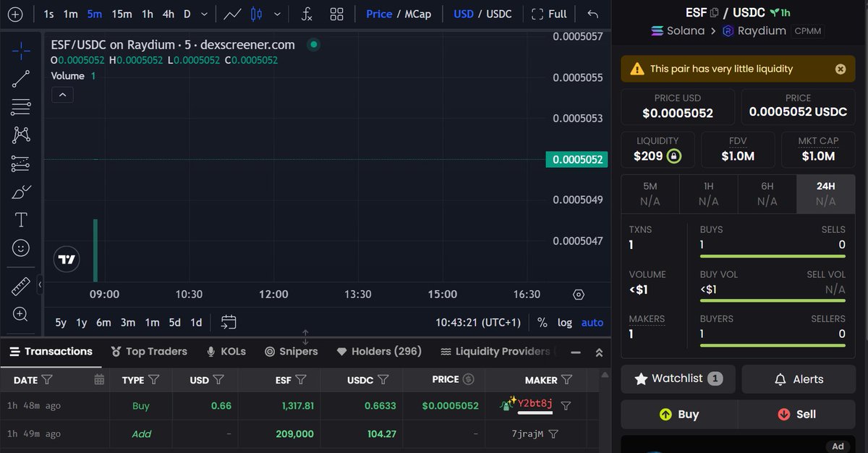Toggle the green indicator dot beside chart title
The image size is (868, 453).
point(313,45)
